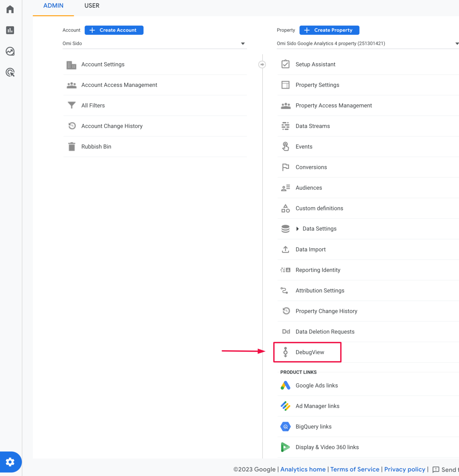Viewport: 459px width, 476px height.
Task: Select Display & Video 360 links
Action: pyautogui.click(x=327, y=447)
